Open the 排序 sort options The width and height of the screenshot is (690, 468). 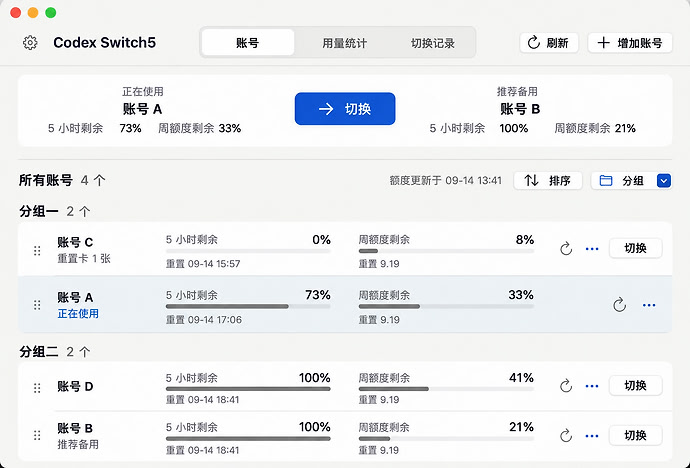tap(548, 180)
